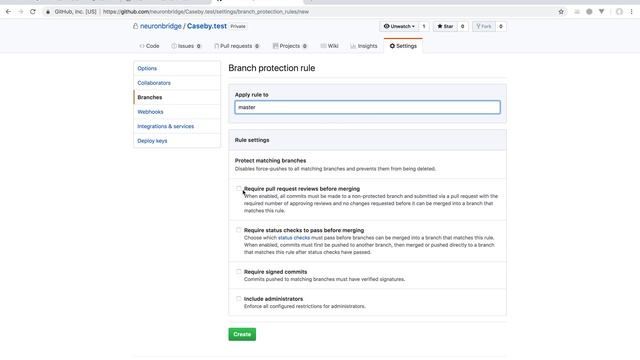640x360 pixels.
Task: Open Webhooks in the settings sidebar
Action: click(x=177, y=112)
